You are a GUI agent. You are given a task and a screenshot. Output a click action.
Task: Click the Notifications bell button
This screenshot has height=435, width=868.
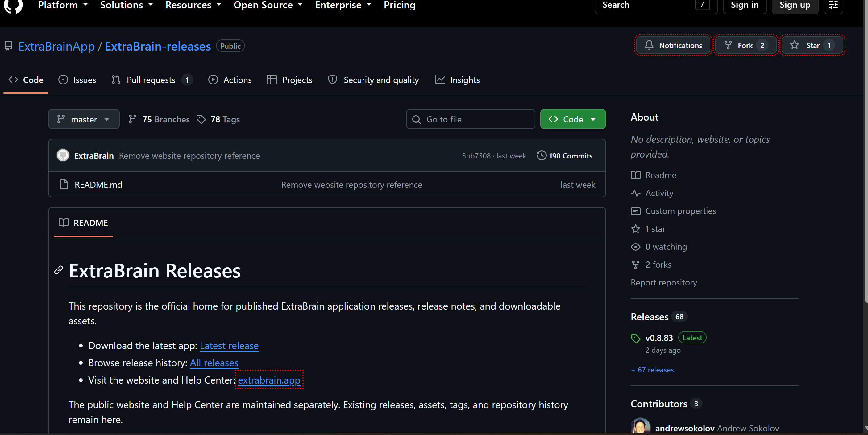click(x=673, y=45)
